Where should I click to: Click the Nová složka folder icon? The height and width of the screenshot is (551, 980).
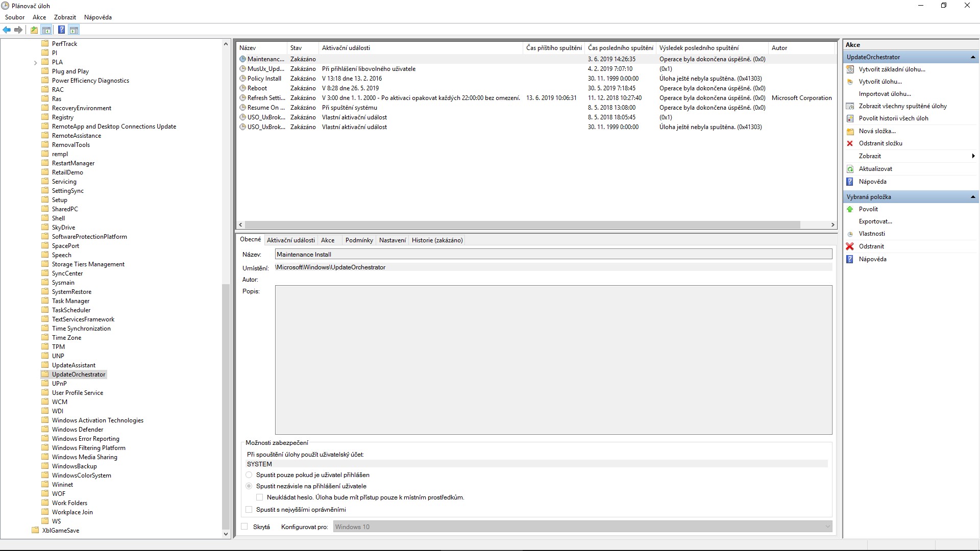(x=850, y=131)
